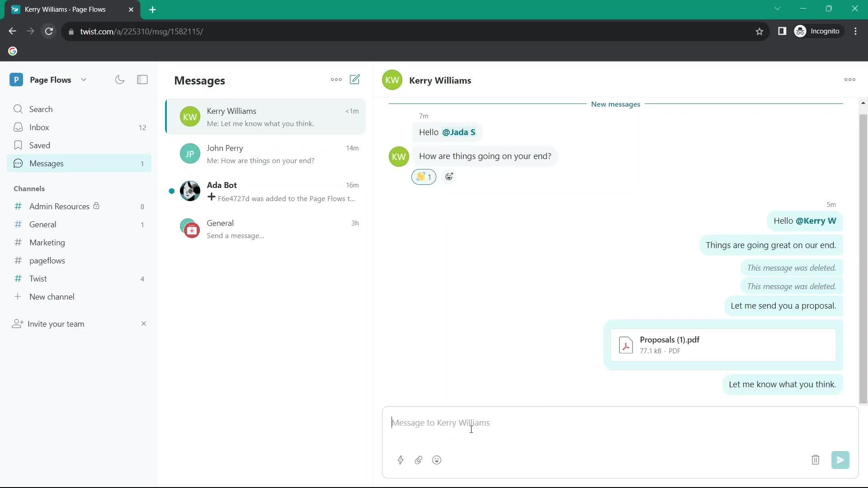868x488 pixels.
Task: Open the Inbox
Action: (79, 127)
